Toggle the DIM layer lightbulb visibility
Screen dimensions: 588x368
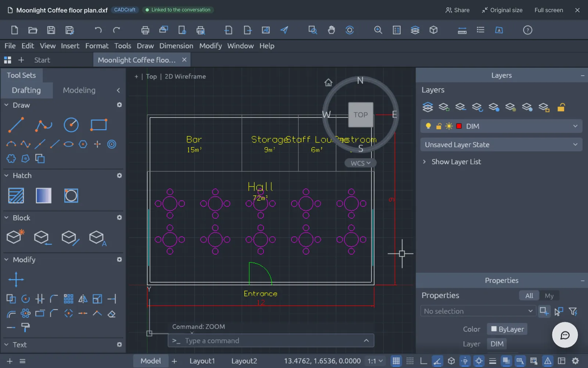[x=428, y=126]
